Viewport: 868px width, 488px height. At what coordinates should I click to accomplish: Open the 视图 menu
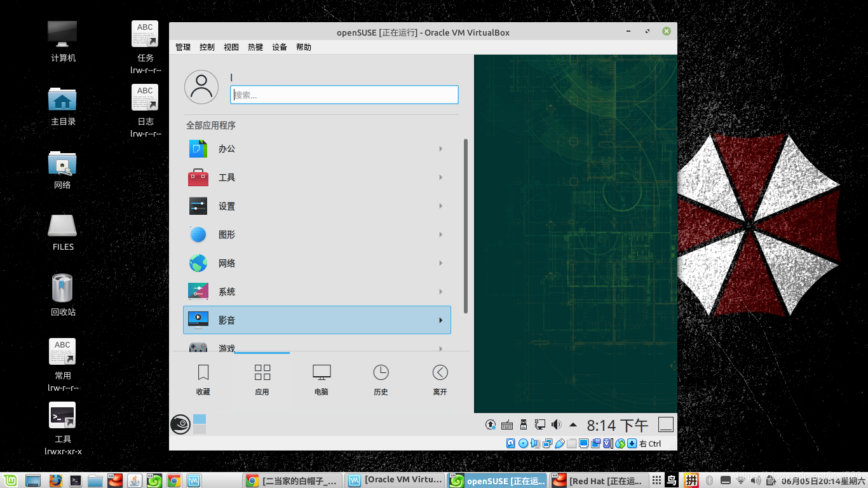[231, 47]
